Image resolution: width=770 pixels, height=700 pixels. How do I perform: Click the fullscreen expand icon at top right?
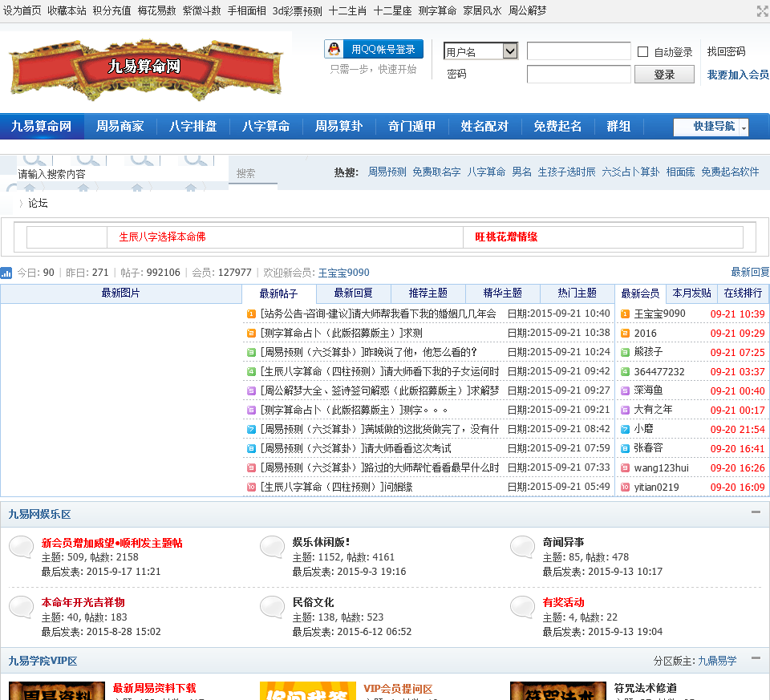[x=762, y=11]
